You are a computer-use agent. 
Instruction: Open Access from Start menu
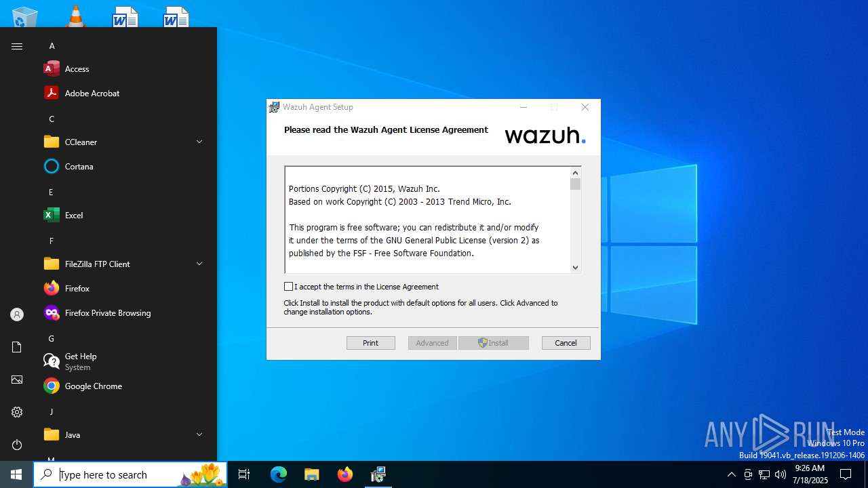[x=123, y=69]
